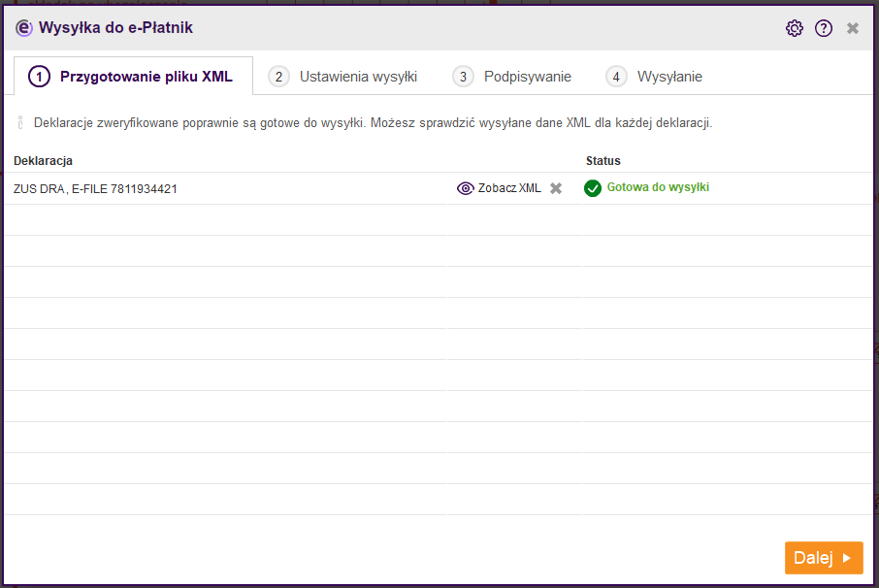Image resolution: width=879 pixels, height=588 pixels.
Task: Click the step 3 circle number icon
Action: click(x=463, y=77)
